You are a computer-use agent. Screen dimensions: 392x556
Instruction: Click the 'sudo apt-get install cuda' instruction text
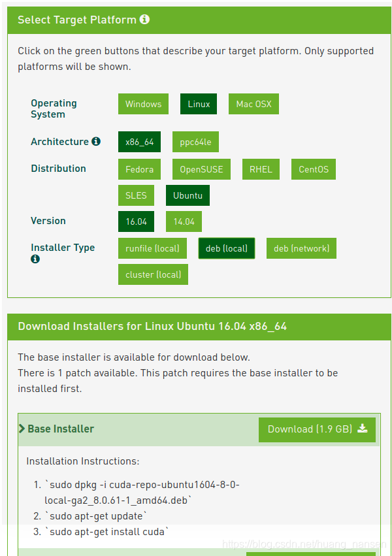[x=106, y=532]
